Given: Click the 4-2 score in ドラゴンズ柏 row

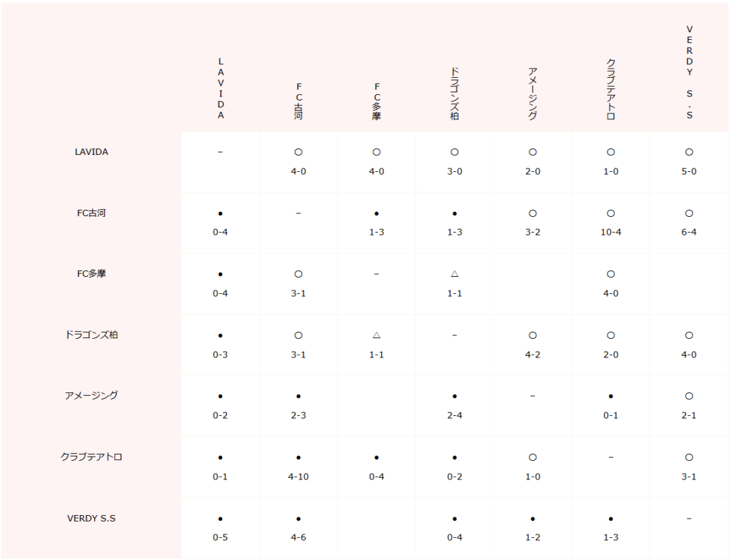Looking at the screenshot, I should pyautogui.click(x=533, y=355).
